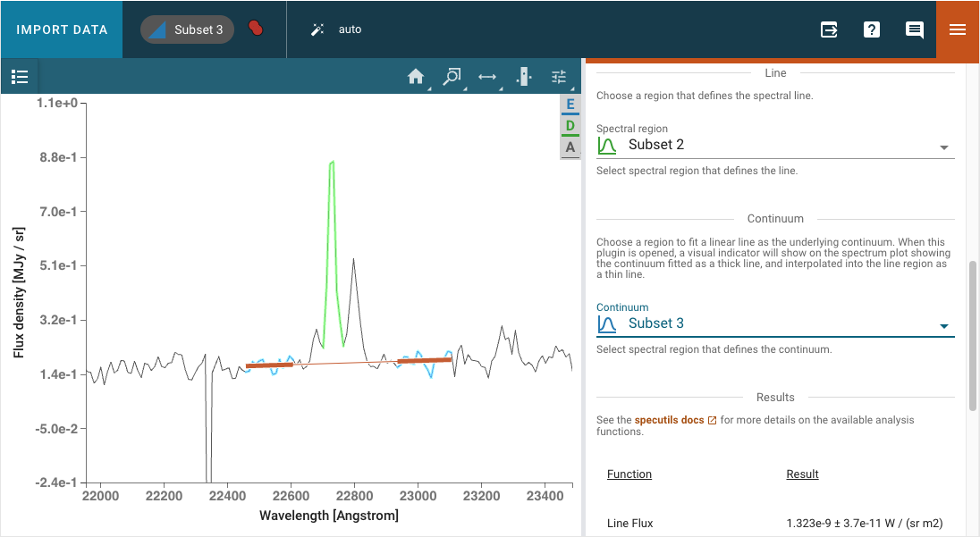The height and width of the screenshot is (537, 980).
Task: Click the home reset-zoom icon
Action: [415, 77]
